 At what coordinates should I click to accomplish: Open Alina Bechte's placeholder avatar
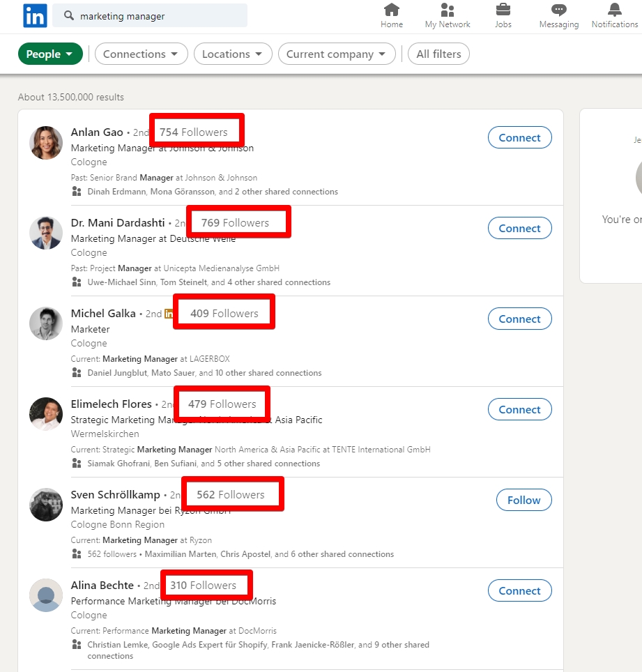(46, 596)
